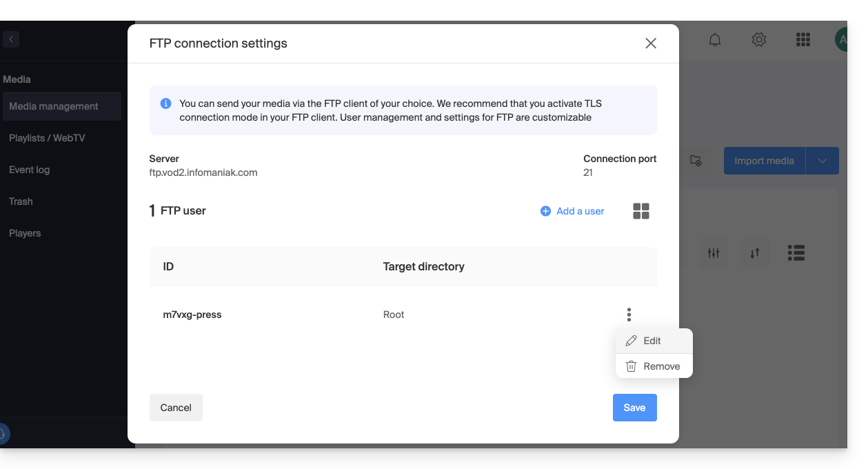Click Add a user link
Image resolution: width=868 pixels, height=469 pixels.
coord(572,211)
